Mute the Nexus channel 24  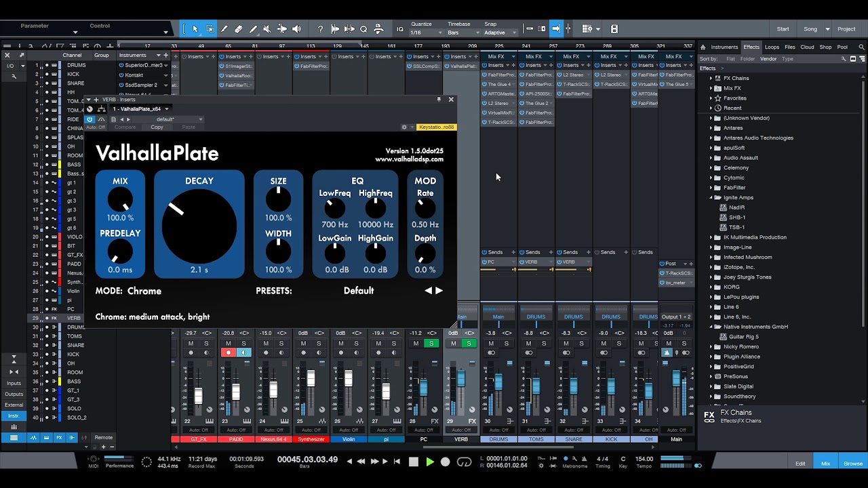tap(266, 344)
